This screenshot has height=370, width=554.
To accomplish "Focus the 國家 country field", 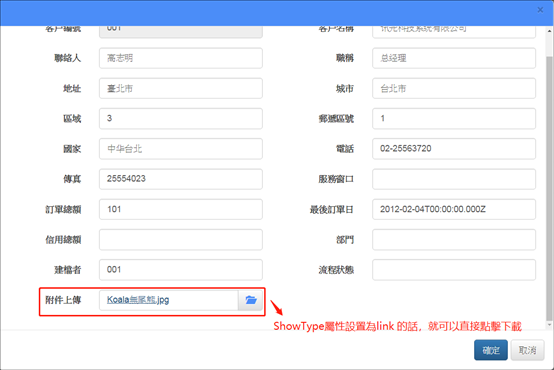I will [181, 149].
